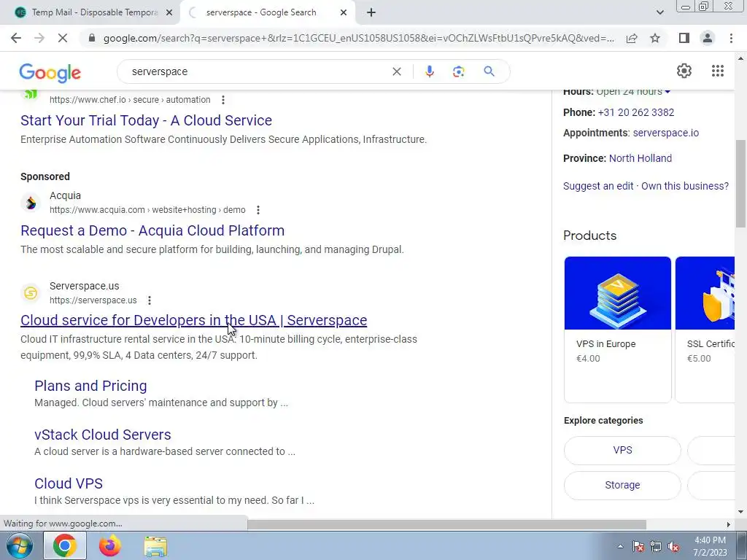Click the North Holland province link
This screenshot has height=560, width=747.
point(640,158)
